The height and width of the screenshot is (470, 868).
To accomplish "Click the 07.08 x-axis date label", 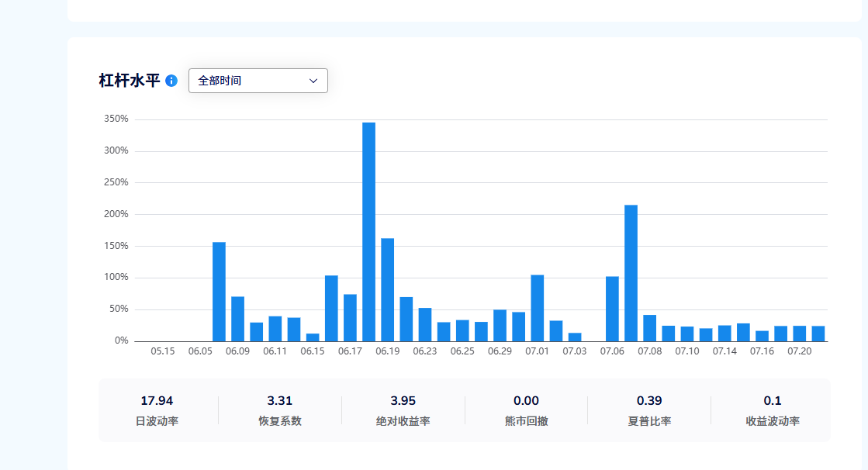I will pos(649,351).
